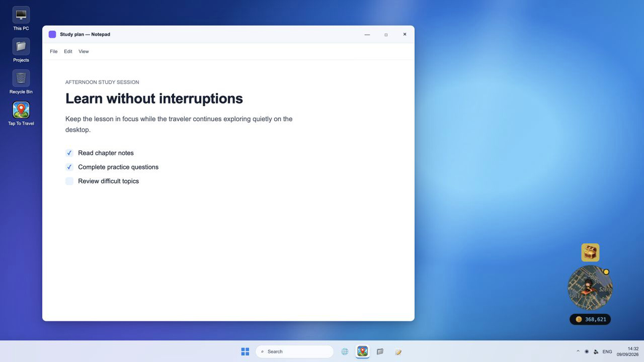Select the Recycle Bin desktop icon
The width and height of the screenshot is (644, 362).
tap(21, 82)
